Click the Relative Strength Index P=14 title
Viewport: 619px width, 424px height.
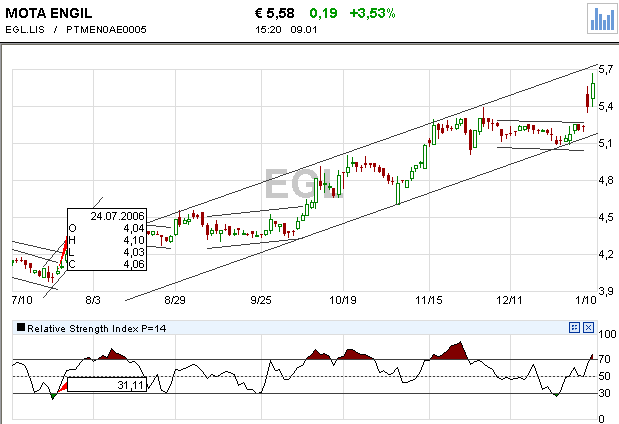[97, 328]
